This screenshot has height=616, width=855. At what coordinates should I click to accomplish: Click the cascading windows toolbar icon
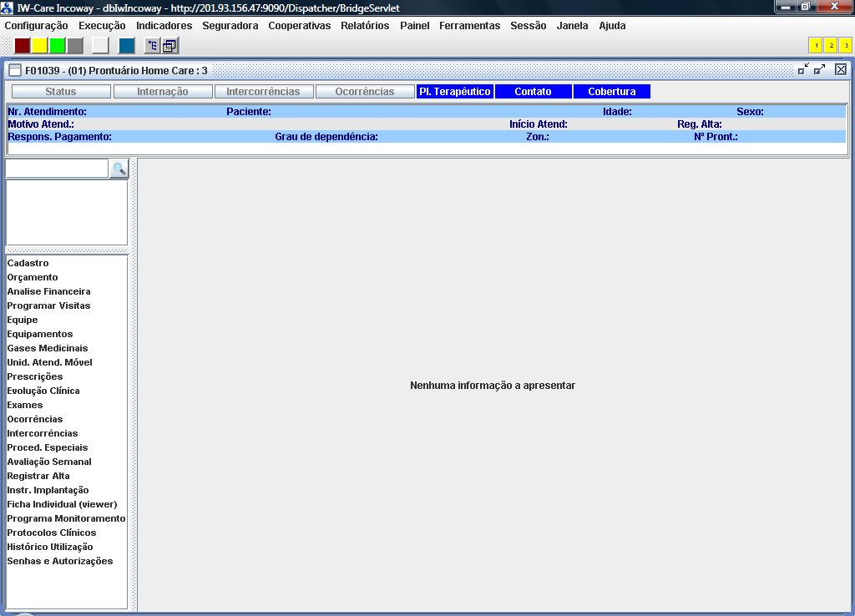click(169, 46)
